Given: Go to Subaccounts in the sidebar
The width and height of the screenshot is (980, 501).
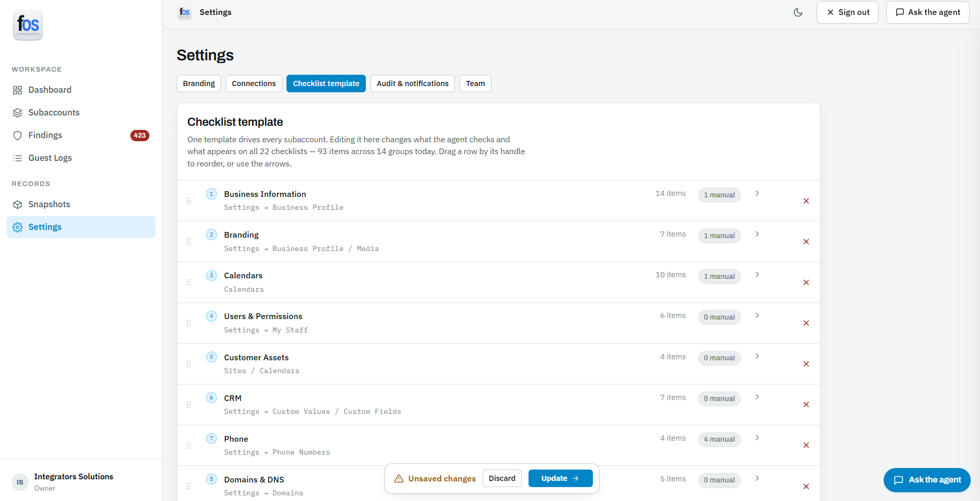Looking at the screenshot, I should 81,112.
